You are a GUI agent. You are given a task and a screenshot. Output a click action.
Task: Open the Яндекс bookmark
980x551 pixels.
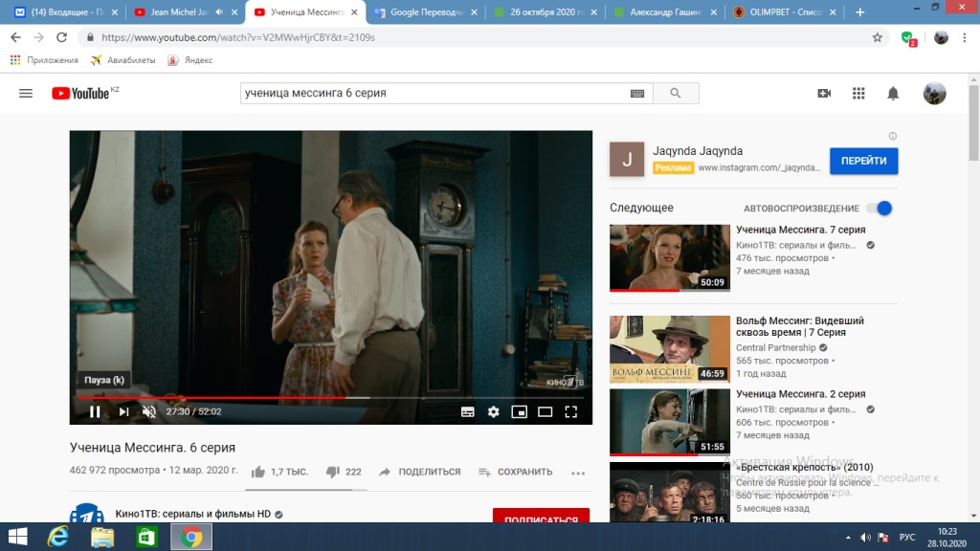pyautogui.click(x=190, y=60)
